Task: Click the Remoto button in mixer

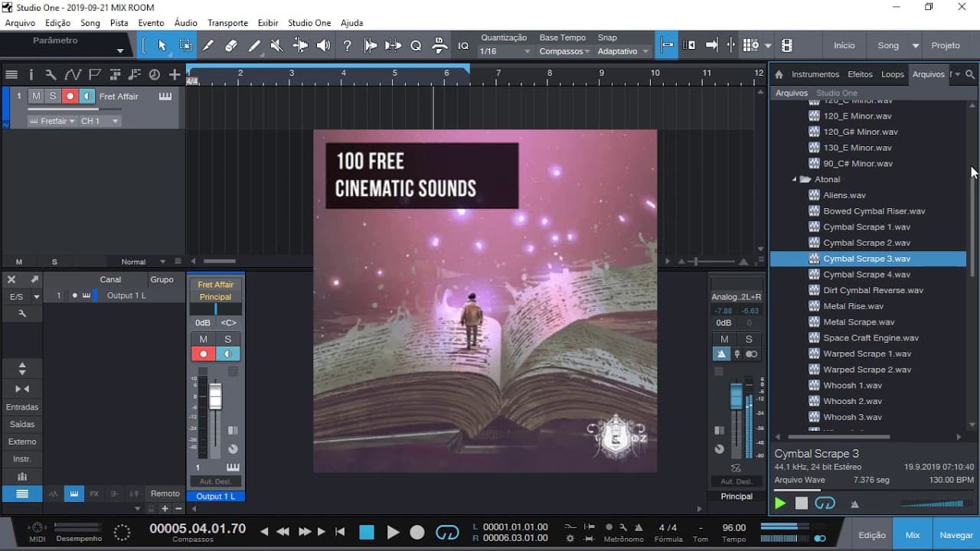Action: (165, 494)
